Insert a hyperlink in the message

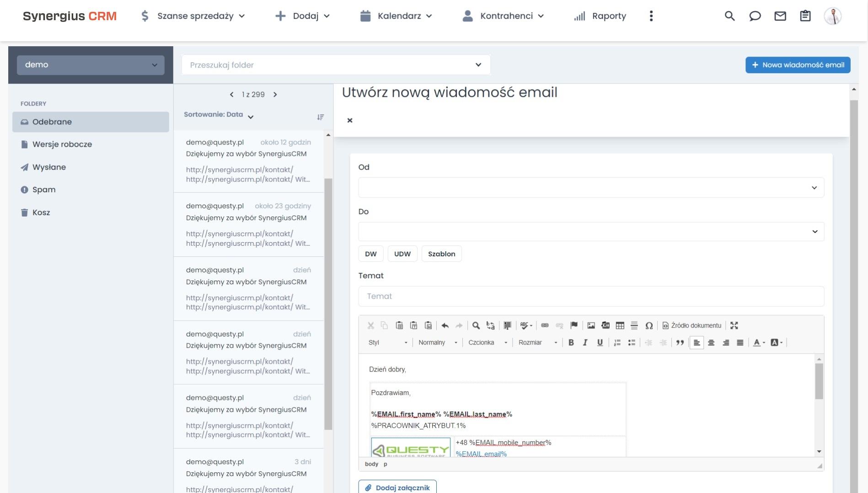click(x=545, y=326)
